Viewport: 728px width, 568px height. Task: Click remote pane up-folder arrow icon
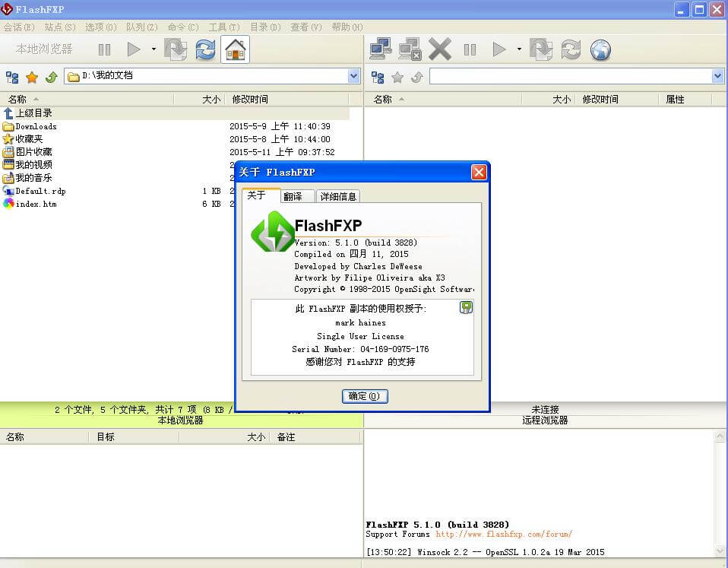tap(417, 77)
